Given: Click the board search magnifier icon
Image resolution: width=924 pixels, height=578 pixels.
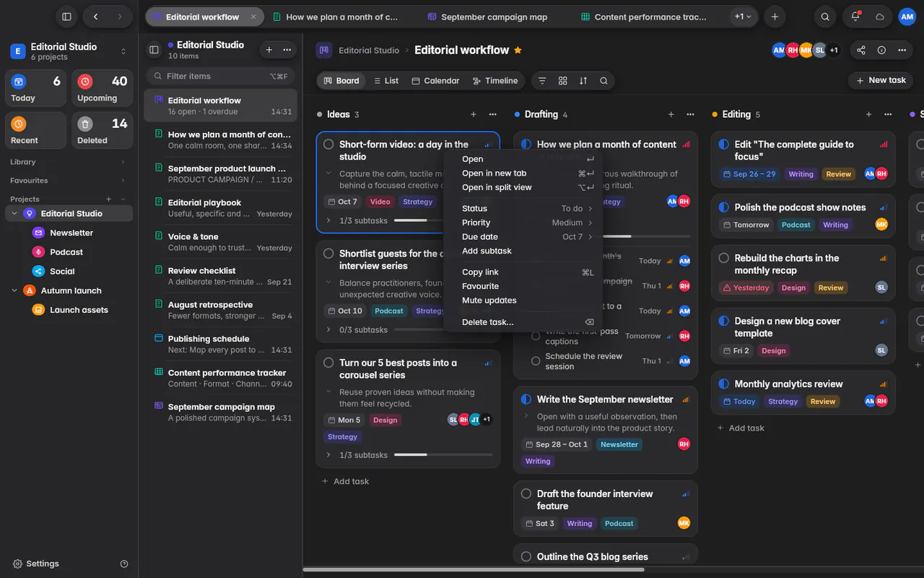Looking at the screenshot, I should point(603,81).
